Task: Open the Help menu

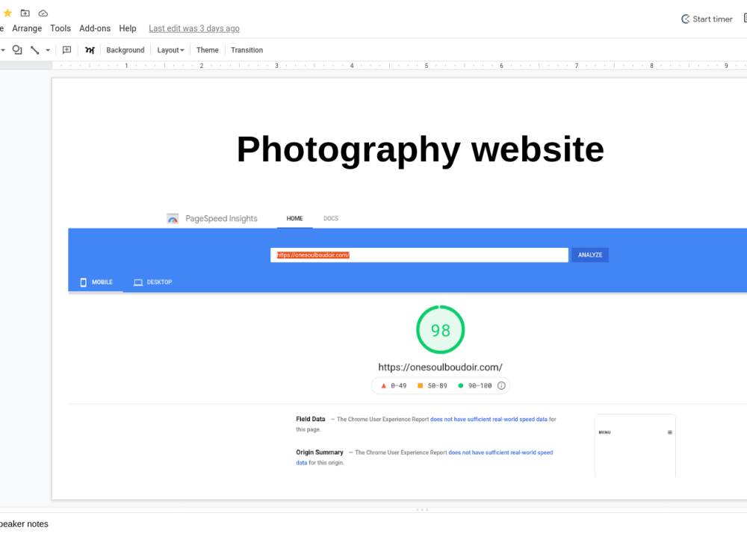Action: click(x=128, y=28)
